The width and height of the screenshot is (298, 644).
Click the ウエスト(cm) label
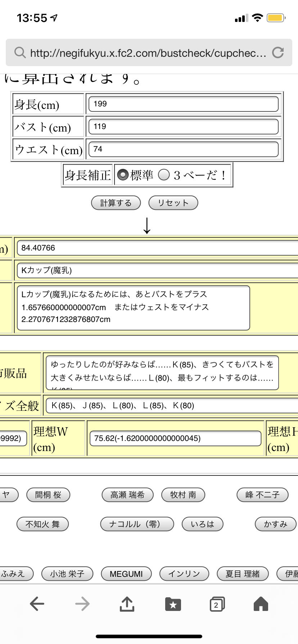pyautogui.click(x=49, y=150)
